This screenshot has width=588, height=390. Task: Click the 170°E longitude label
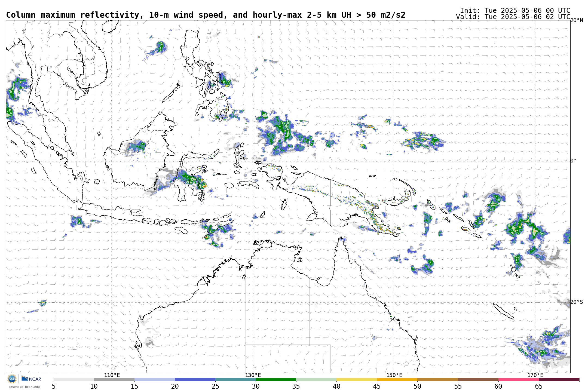pos(535,375)
